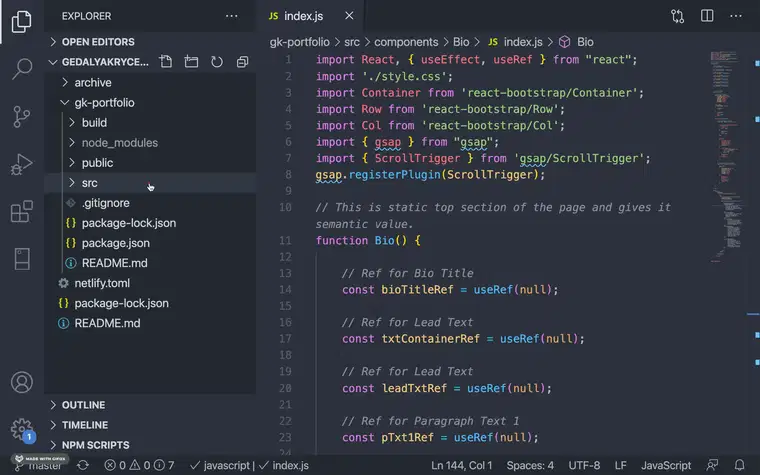
Task: Expand the public folder
Action: pos(150,163)
